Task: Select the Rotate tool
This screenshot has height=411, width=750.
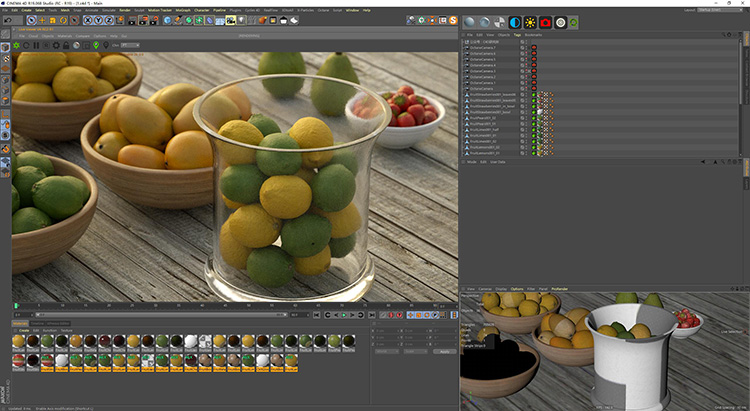Action: point(63,20)
